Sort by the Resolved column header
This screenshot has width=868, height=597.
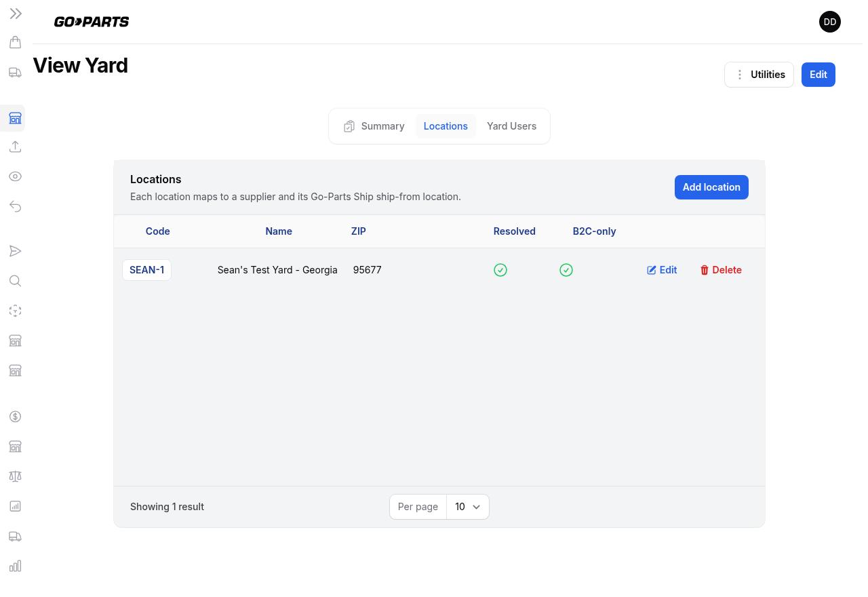pyautogui.click(x=515, y=231)
